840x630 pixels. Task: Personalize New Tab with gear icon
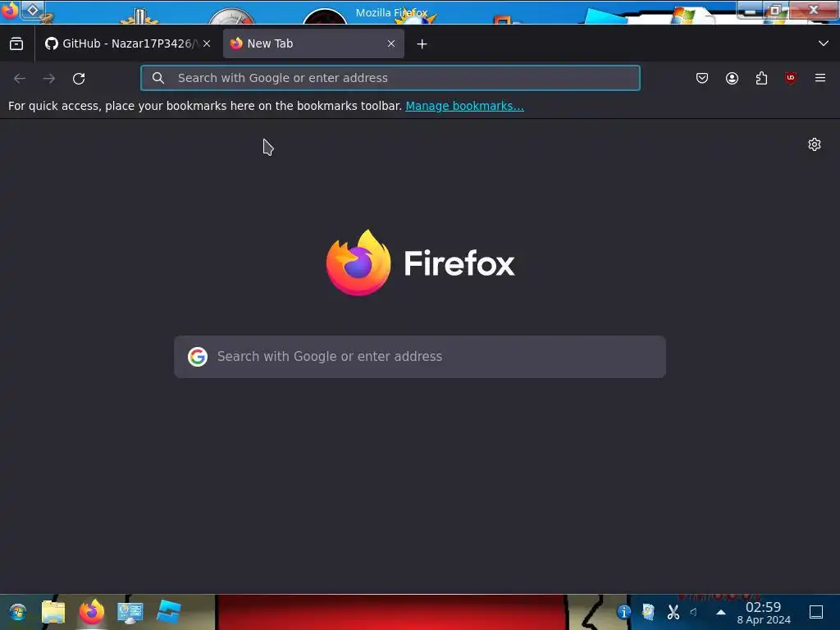(815, 144)
